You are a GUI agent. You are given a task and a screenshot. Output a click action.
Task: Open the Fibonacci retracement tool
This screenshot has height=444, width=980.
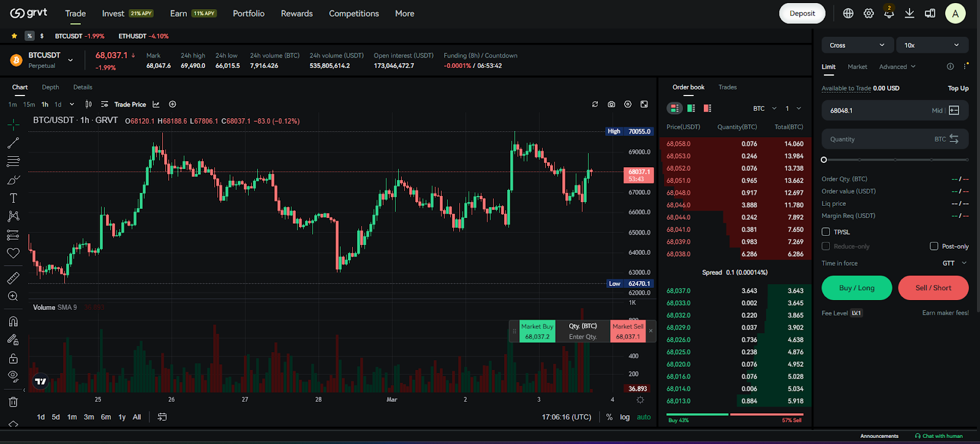point(13,162)
